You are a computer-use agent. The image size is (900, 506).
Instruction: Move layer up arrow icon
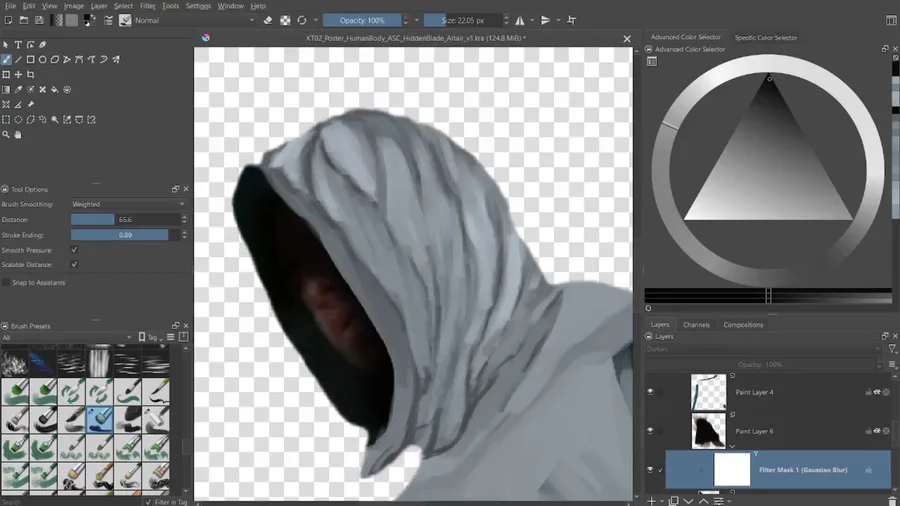[703, 501]
